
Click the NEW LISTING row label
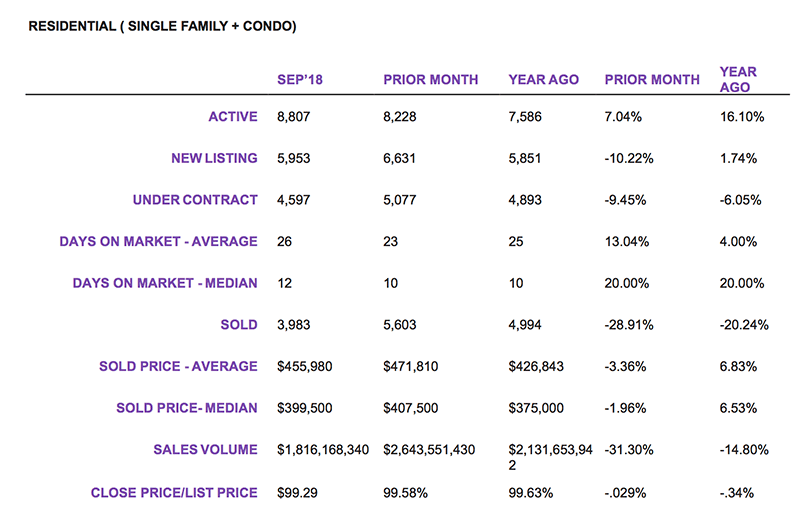[207, 158]
